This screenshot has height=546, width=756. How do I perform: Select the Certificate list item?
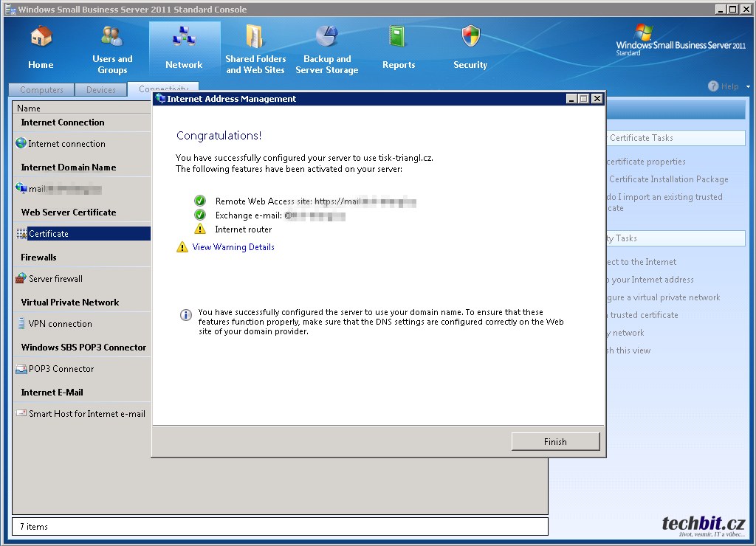(x=49, y=234)
